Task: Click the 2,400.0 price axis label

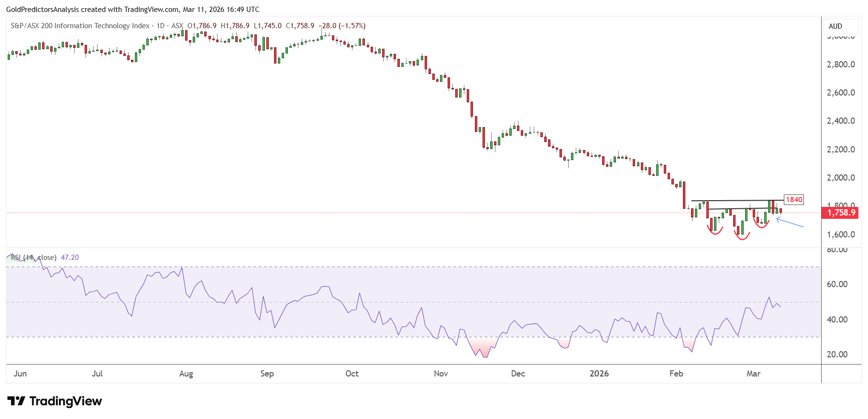Action: [x=841, y=121]
